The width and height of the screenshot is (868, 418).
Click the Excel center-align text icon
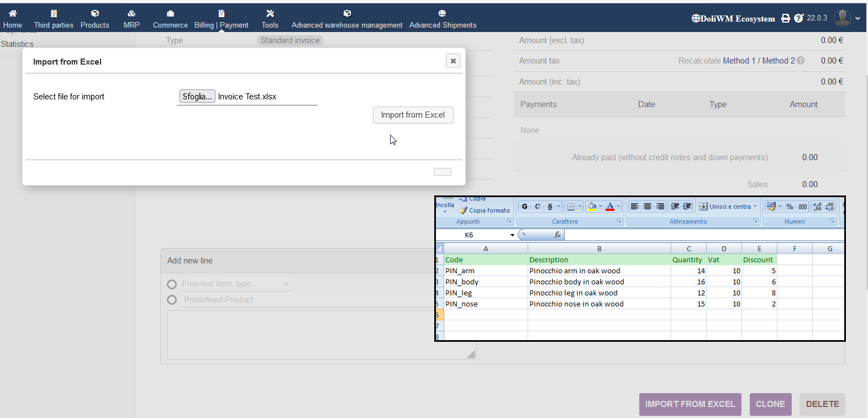tap(647, 207)
